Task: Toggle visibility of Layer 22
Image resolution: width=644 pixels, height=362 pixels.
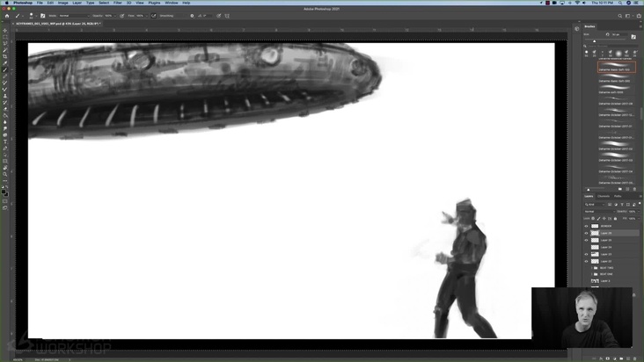Action: 586,261
